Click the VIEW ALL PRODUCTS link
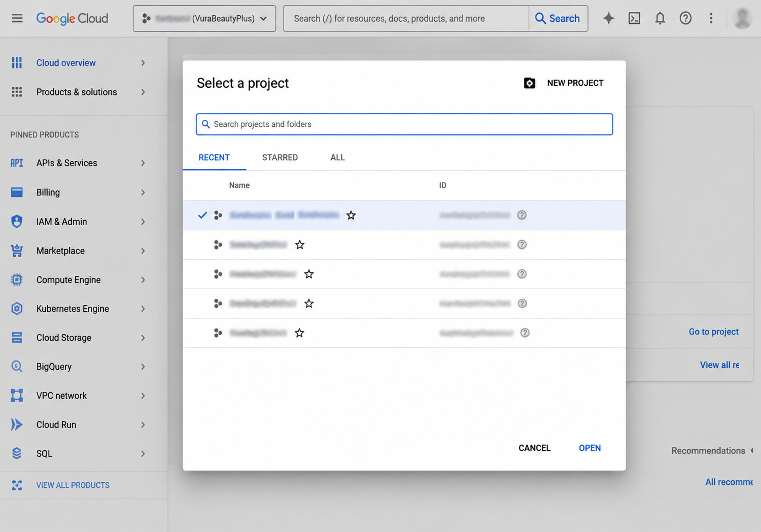This screenshot has width=761, height=532. coord(73,485)
